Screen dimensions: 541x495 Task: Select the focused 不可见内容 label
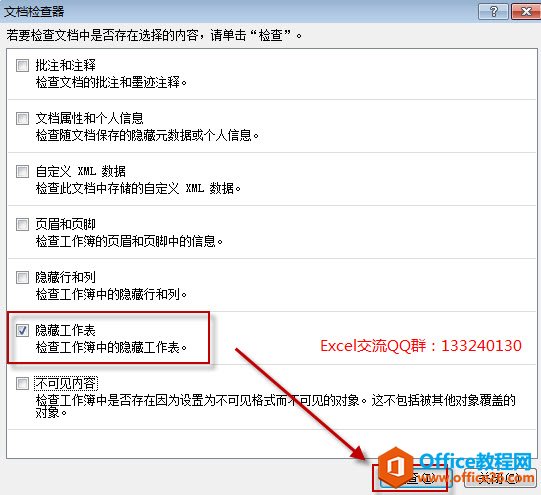click(x=66, y=383)
